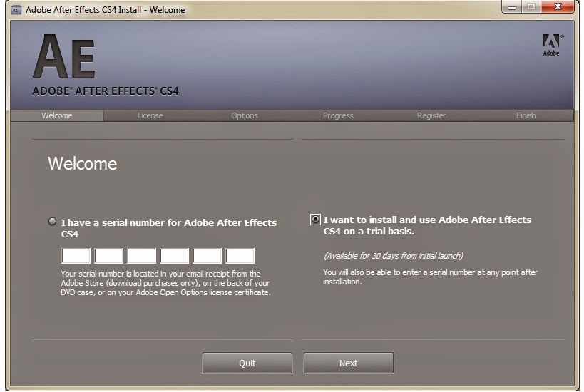Focus the sixth serial number field

(x=240, y=256)
